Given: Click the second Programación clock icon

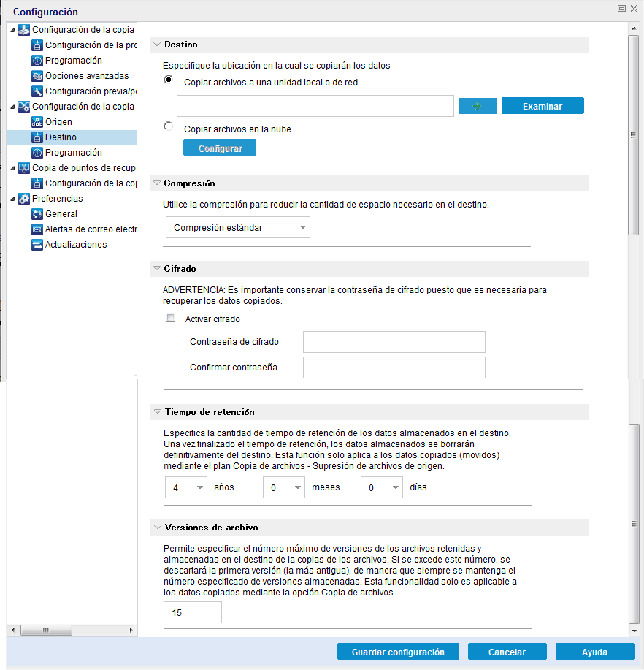Looking at the screenshot, I should point(37,153).
